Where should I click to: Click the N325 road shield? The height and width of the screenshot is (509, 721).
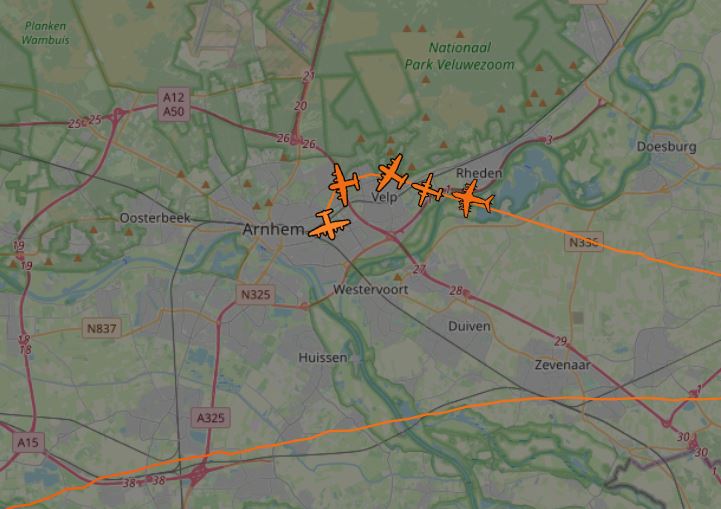pos(256,294)
